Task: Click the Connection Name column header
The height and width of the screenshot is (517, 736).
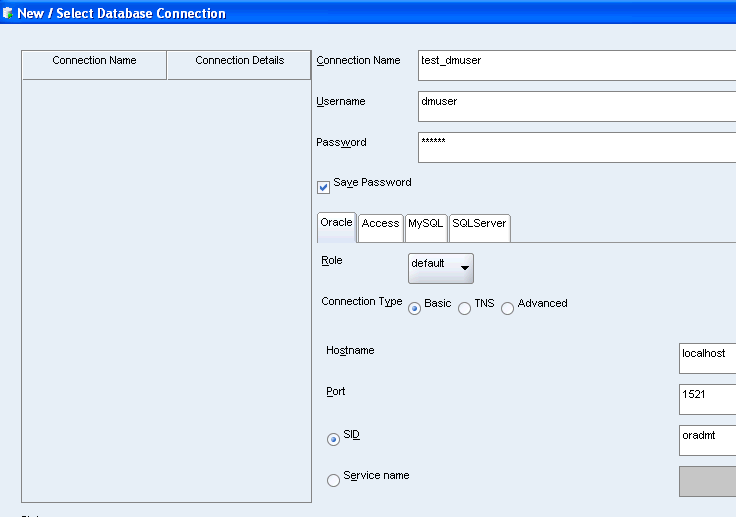Action: tap(94, 62)
